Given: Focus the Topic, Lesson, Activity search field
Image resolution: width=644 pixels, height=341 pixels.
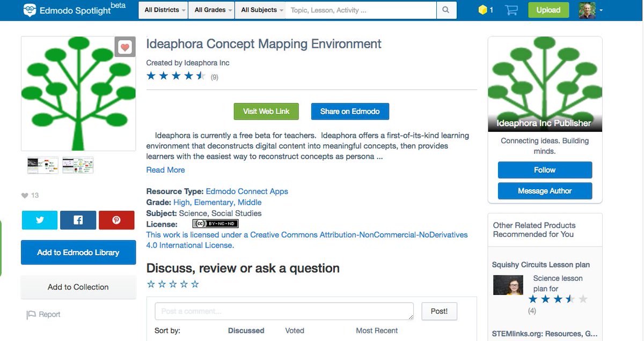Looking at the screenshot, I should [x=361, y=10].
